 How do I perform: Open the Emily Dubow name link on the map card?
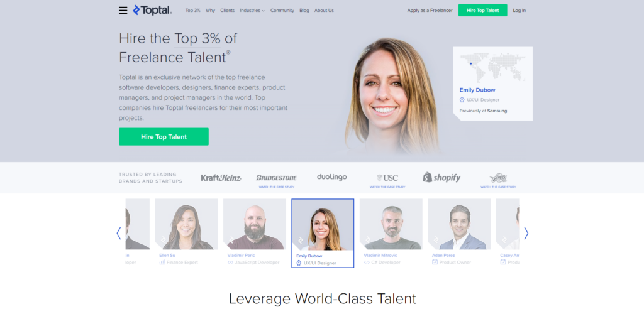[x=477, y=90]
